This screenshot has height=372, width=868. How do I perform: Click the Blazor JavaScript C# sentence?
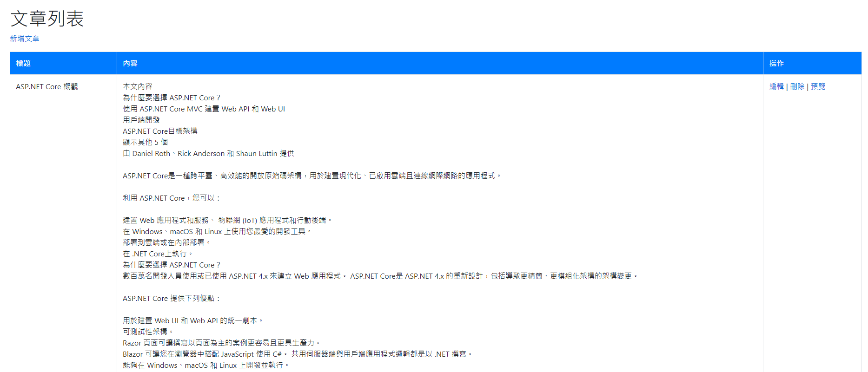point(298,354)
